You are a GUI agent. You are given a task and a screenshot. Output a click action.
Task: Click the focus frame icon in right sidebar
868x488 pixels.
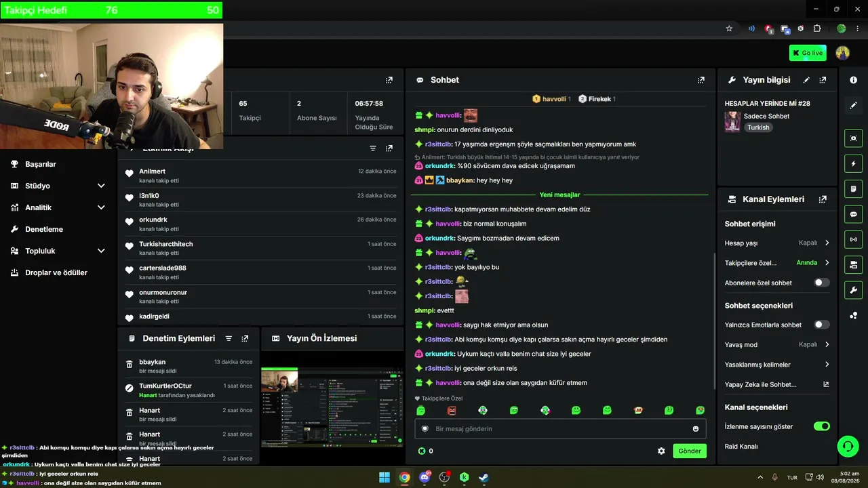click(x=853, y=138)
